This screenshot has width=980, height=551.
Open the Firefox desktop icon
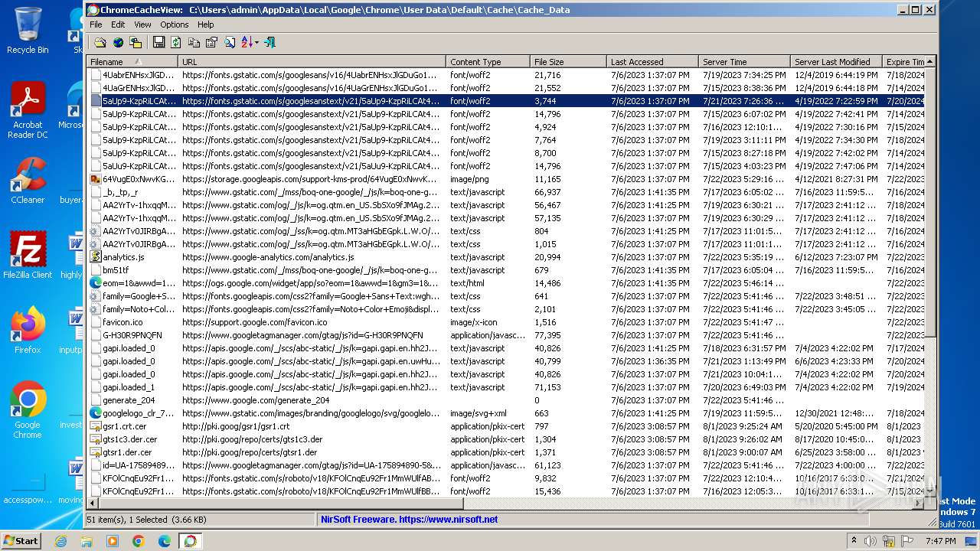(28, 331)
